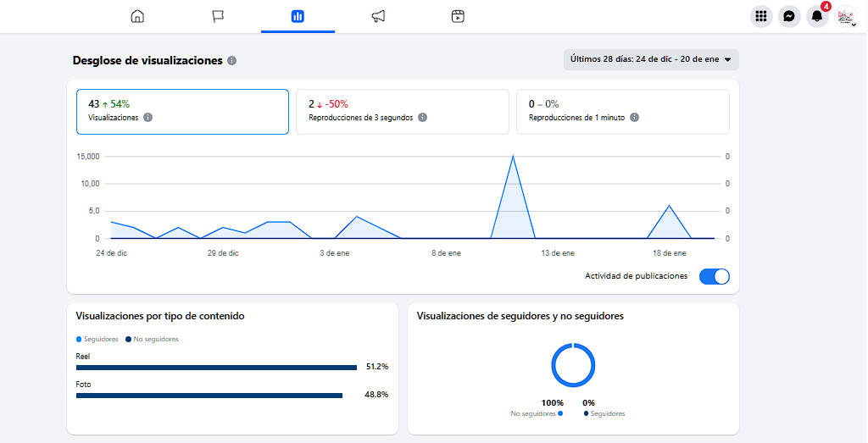This screenshot has height=443, width=868.
Task: Open the apps grid menu icon
Action: (x=761, y=16)
